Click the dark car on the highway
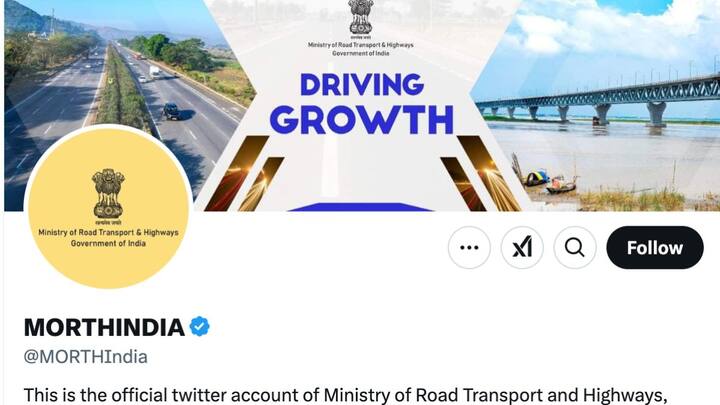The height and width of the screenshot is (405, 720). [x=171, y=112]
